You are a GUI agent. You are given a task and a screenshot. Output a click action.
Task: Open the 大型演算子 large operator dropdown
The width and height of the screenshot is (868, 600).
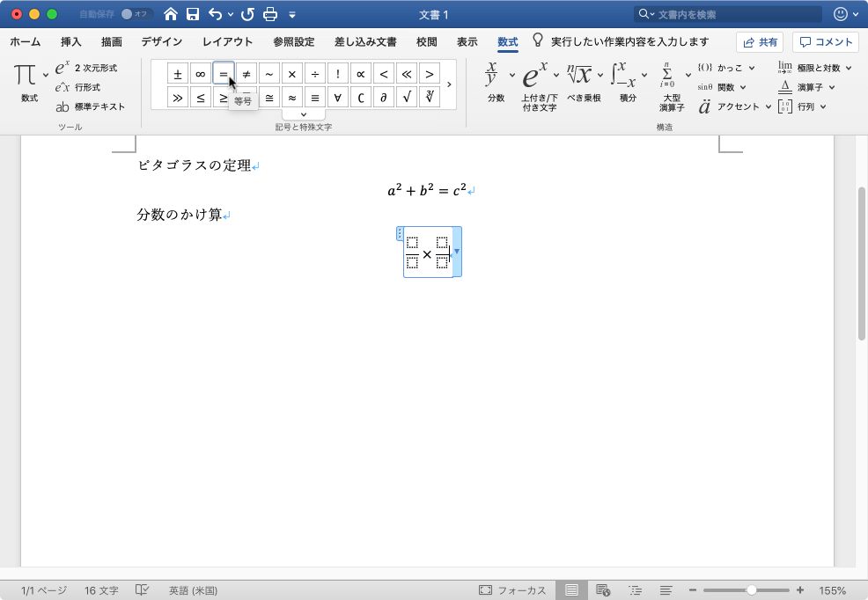[x=688, y=75]
